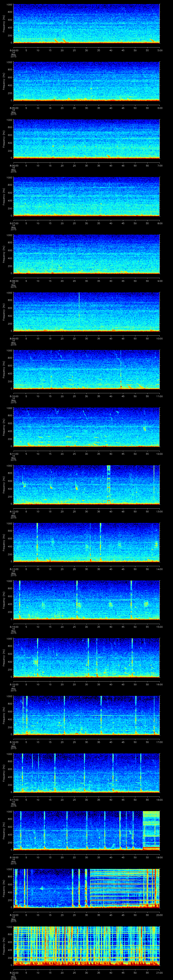
Task: Click the harmonic noise block in the 8:18:00 spectrogram
Action: click(x=151, y=831)
